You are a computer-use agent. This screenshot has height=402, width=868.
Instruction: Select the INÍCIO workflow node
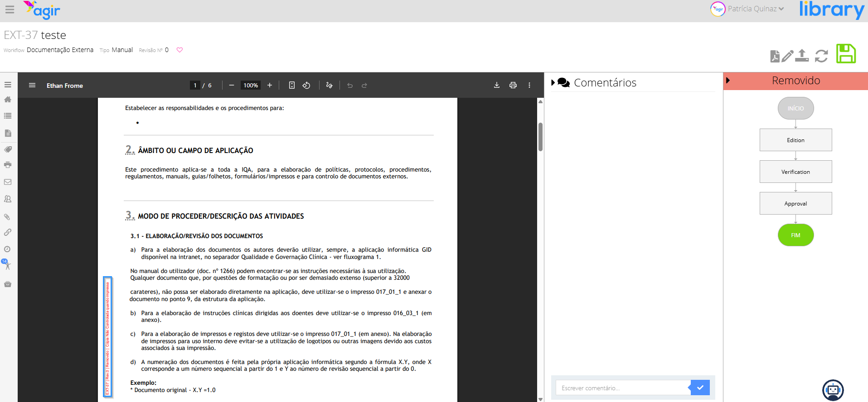coord(796,108)
